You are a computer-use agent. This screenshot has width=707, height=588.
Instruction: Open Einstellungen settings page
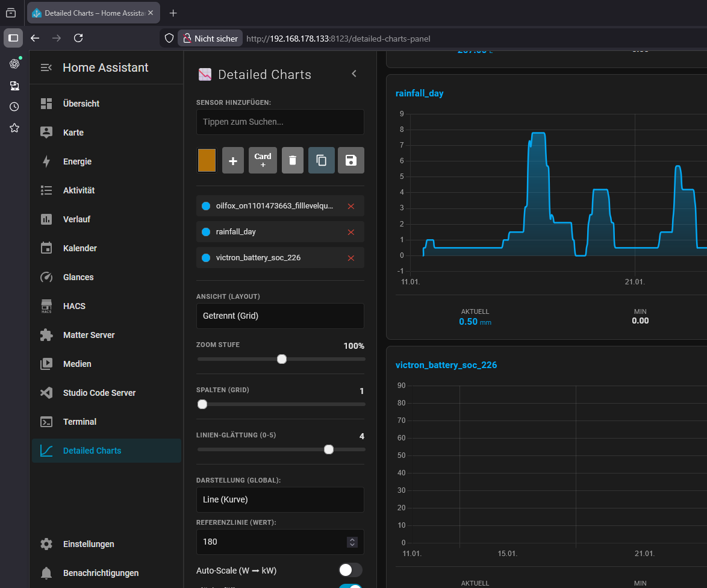pos(89,544)
